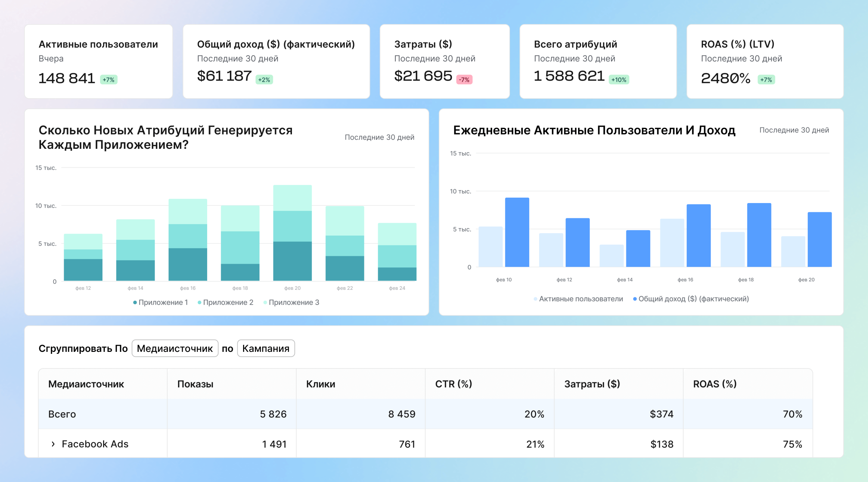This screenshot has width=868, height=482.
Task: Click the ROAS (%) column header
Action: tap(714, 384)
